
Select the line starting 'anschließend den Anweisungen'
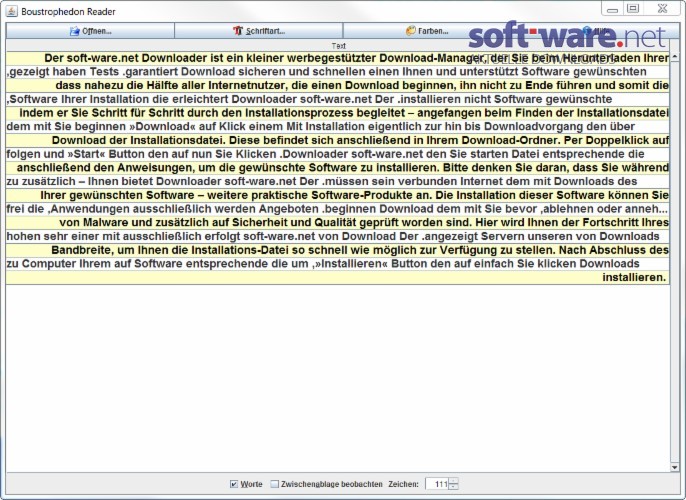(338, 168)
